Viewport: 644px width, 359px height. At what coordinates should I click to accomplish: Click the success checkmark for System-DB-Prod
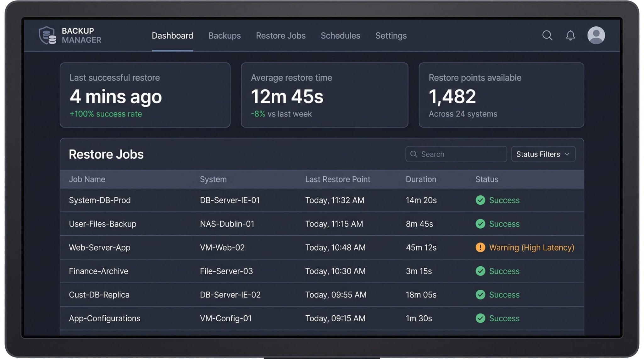tap(480, 200)
